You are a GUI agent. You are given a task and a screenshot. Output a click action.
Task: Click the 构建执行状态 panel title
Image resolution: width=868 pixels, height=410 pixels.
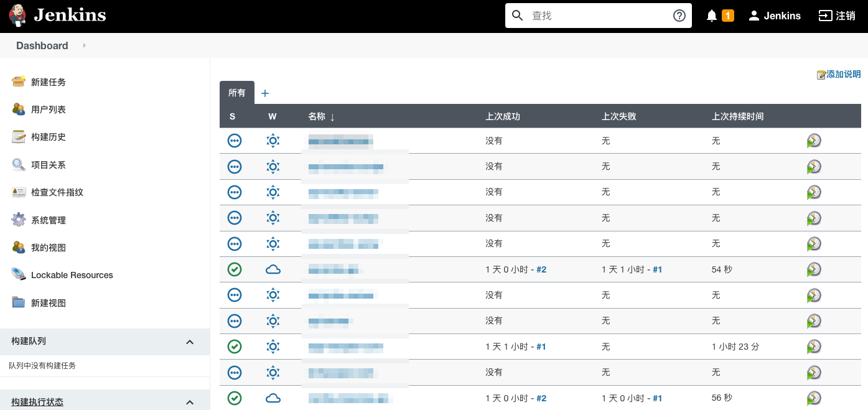coord(37,402)
